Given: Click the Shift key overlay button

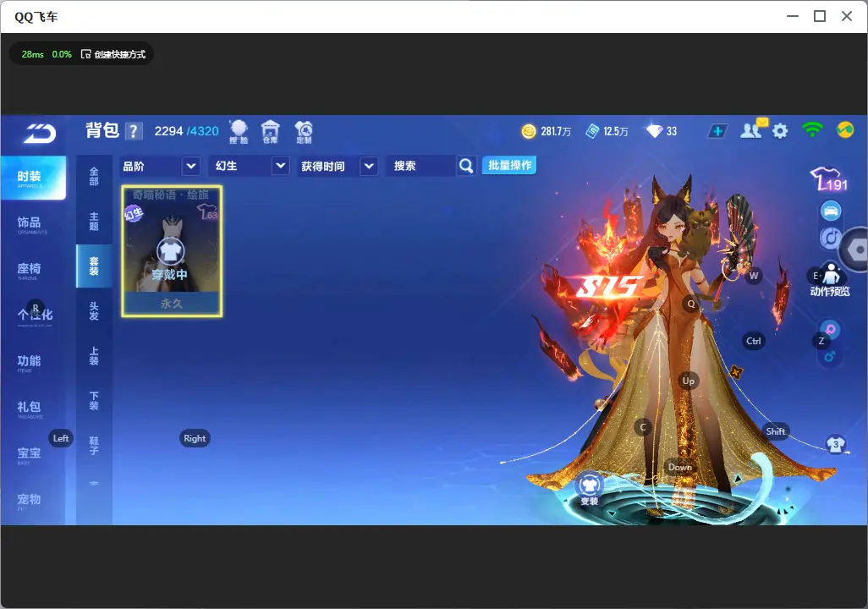Looking at the screenshot, I should pos(776,431).
